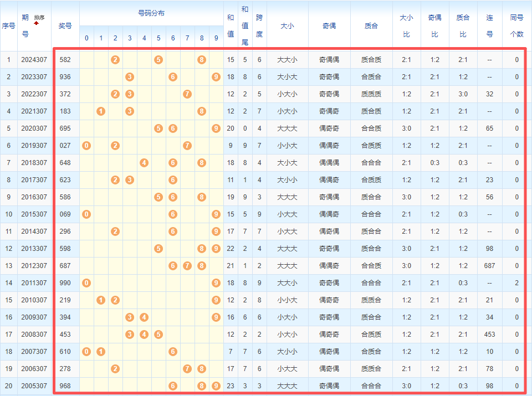Click 连号 value 687
Image resolution: width=532 pixels, height=396 pixels.
point(489,266)
